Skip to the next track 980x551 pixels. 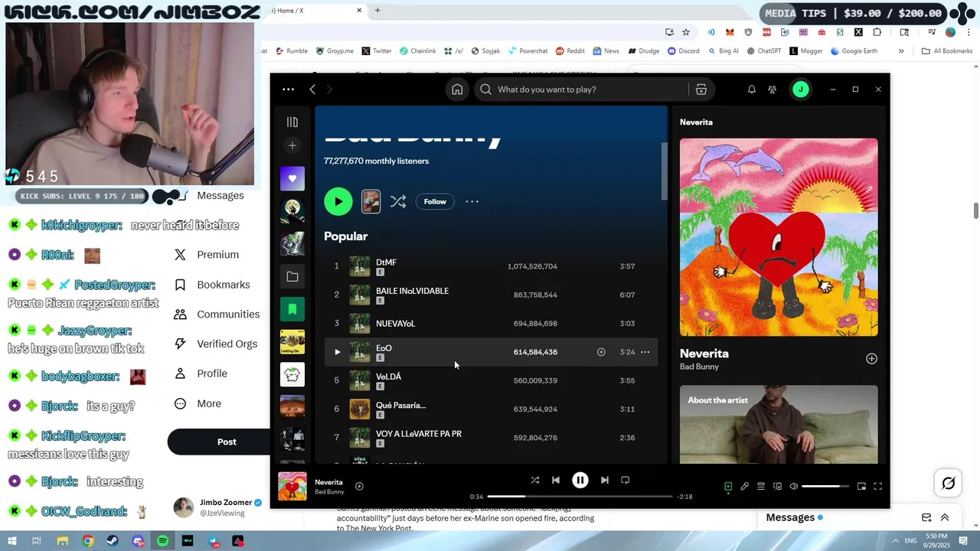[x=605, y=480]
